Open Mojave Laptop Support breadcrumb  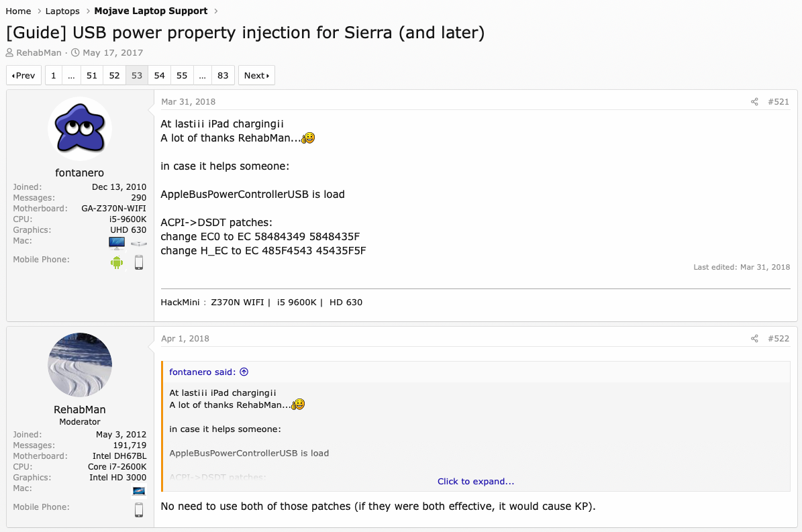point(150,11)
